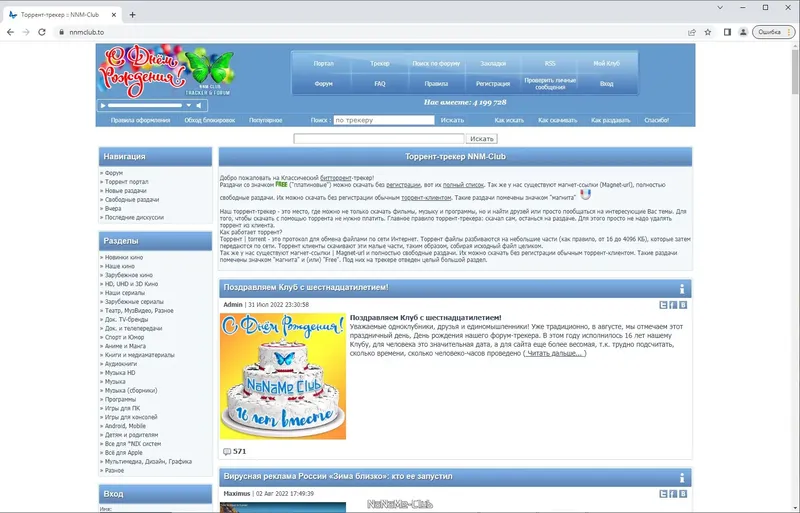This screenshot has width=800, height=513.
Task: Open 'Проверить личные сообщения'
Action: point(550,84)
